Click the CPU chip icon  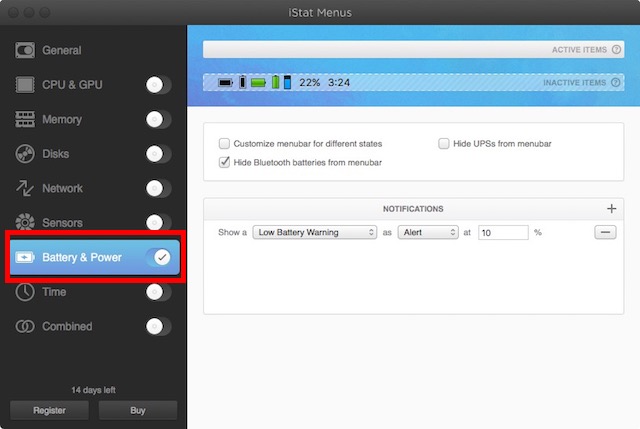coord(25,84)
